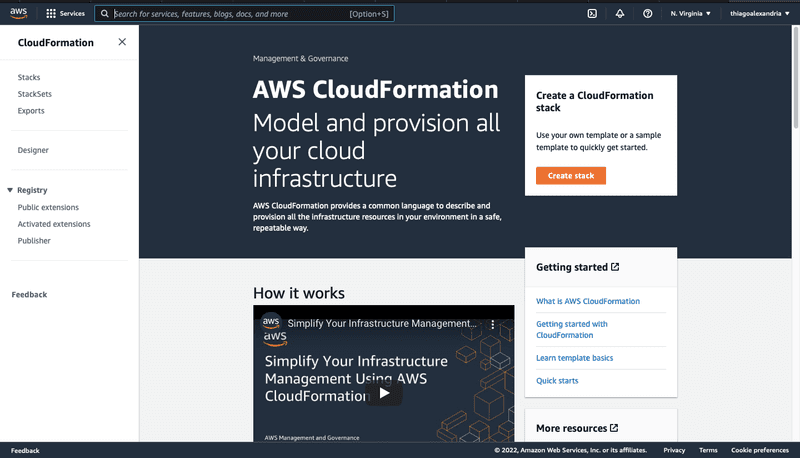Click the AWS channel avatar in video

[x=271, y=322]
